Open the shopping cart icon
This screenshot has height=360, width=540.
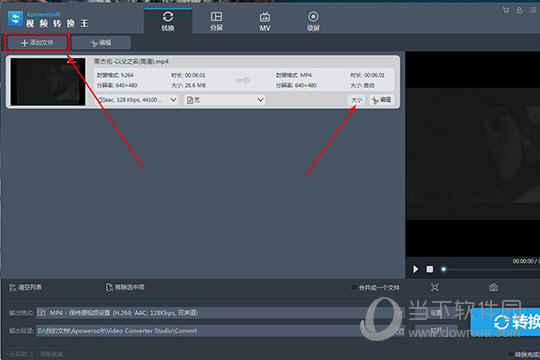(x=506, y=10)
